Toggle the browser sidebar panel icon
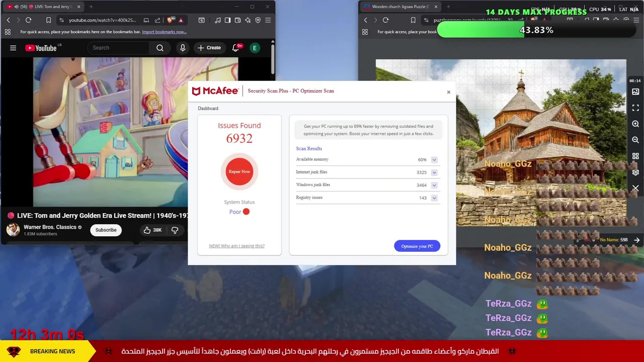The height and width of the screenshot is (362, 644). click(227, 20)
